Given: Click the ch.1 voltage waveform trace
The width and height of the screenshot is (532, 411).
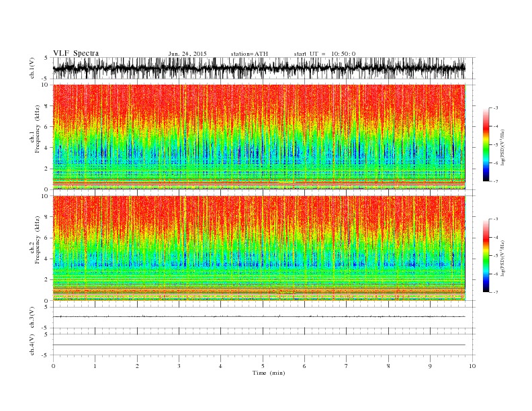Looking at the screenshot, I should click(259, 68).
